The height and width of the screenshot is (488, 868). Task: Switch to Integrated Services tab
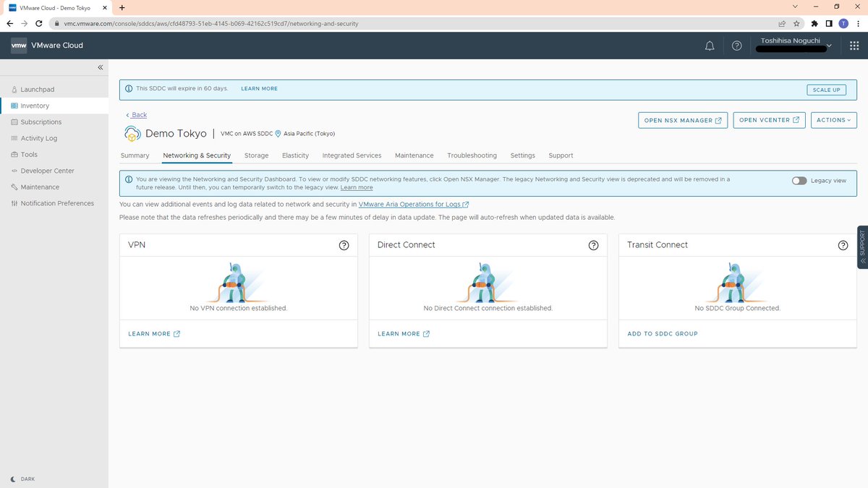(352, 155)
